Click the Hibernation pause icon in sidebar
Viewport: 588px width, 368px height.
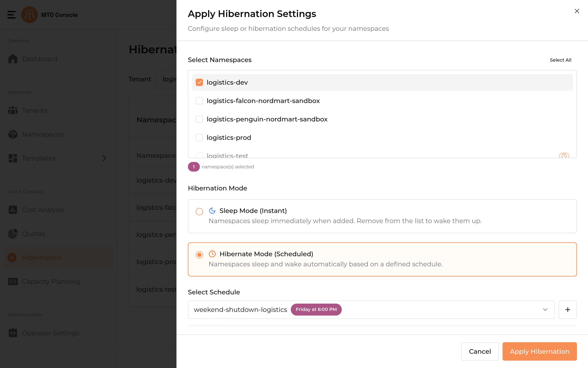tap(12, 258)
